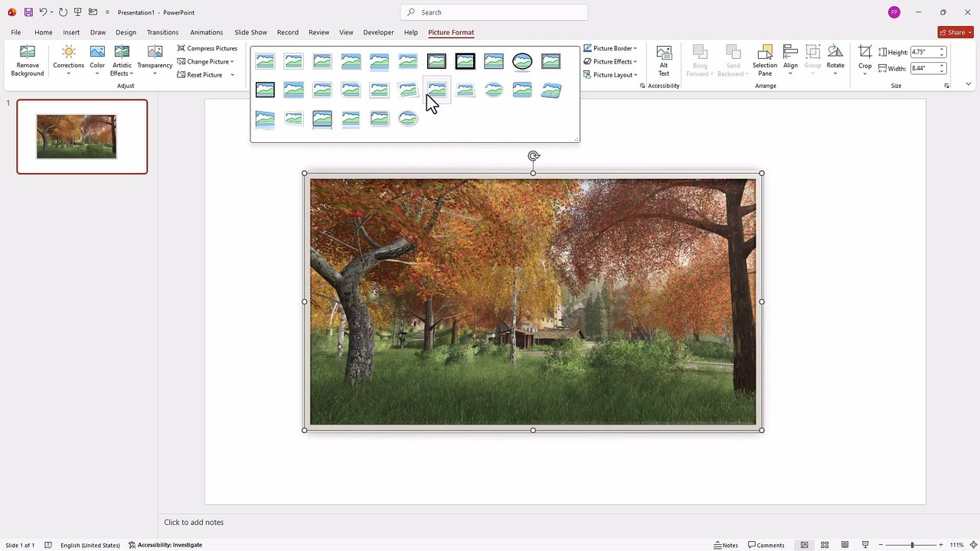Open the Size dialog launcher
Image resolution: width=980 pixels, height=551 pixels.
tap(946, 86)
